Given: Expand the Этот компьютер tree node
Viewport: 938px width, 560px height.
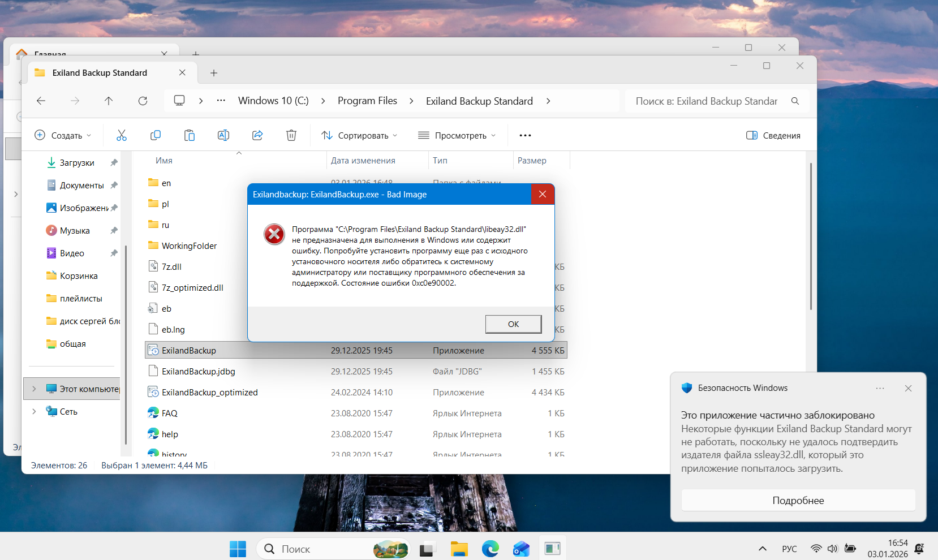Looking at the screenshot, I should point(34,389).
